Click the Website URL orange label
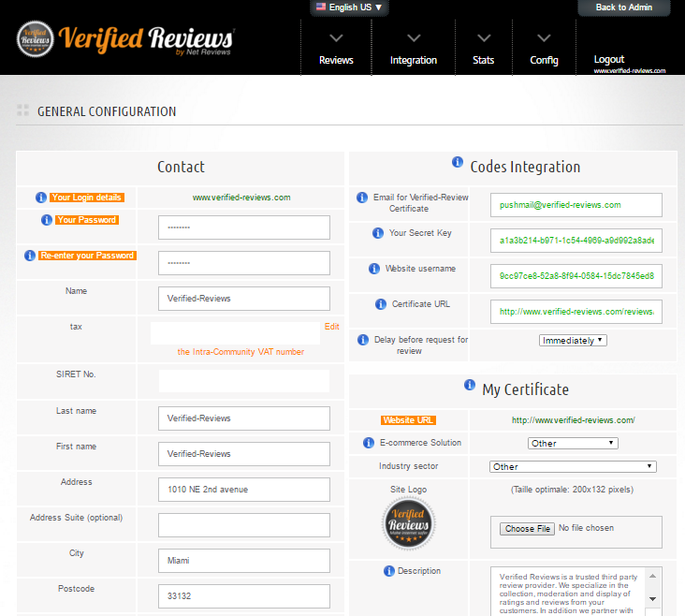Image resolution: width=685 pixels, height=616 pixels. [408, 420]
